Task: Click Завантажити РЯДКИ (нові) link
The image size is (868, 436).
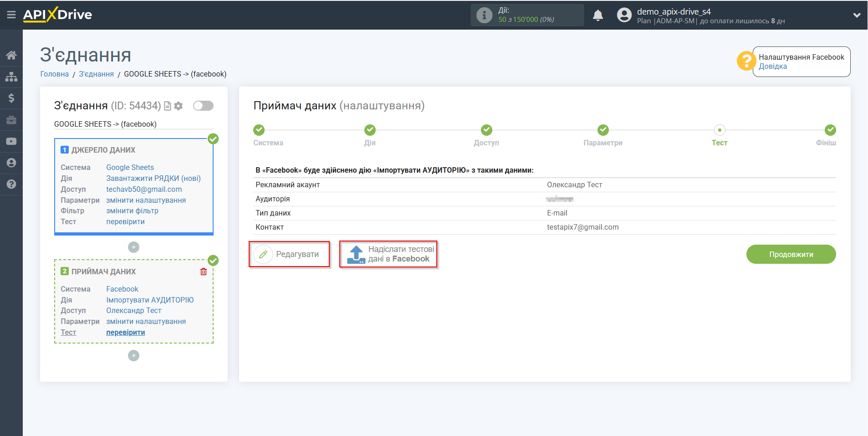Action: [153, 178]
